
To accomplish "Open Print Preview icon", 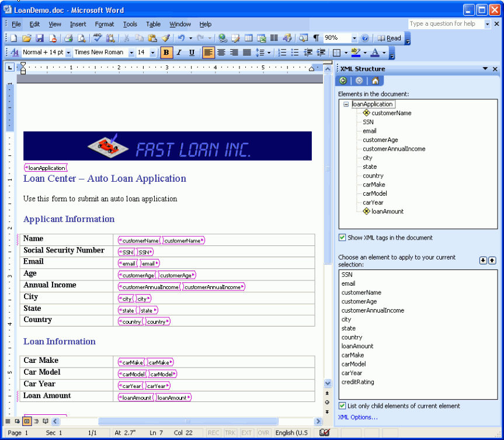I will click(x=82, y=39).
